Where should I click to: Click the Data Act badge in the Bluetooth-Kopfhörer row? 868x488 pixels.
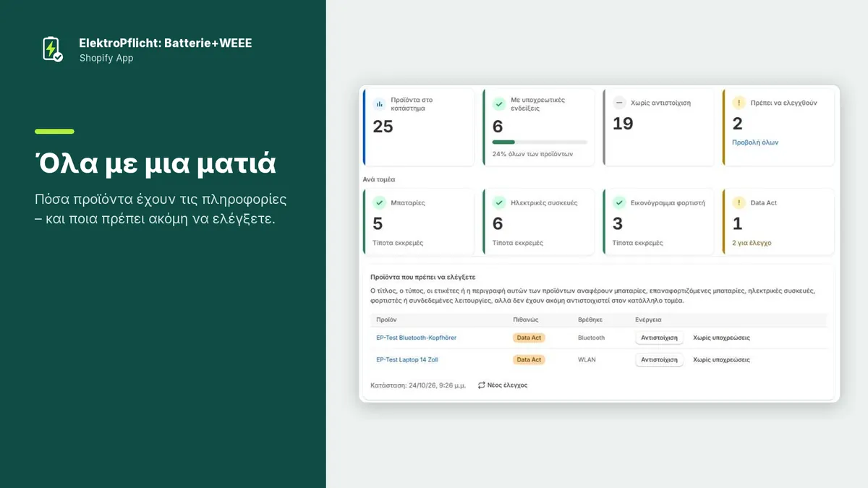(x=529, y=338)
